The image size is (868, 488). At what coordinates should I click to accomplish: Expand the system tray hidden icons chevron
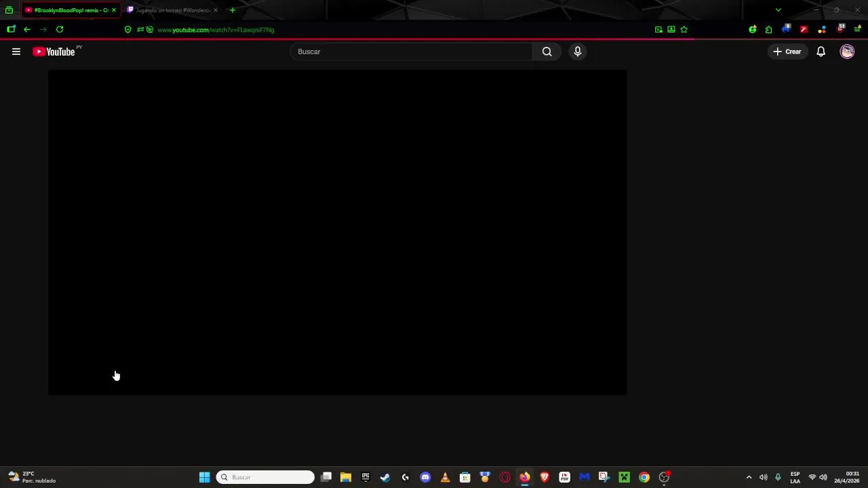click(x=749, y=477)
